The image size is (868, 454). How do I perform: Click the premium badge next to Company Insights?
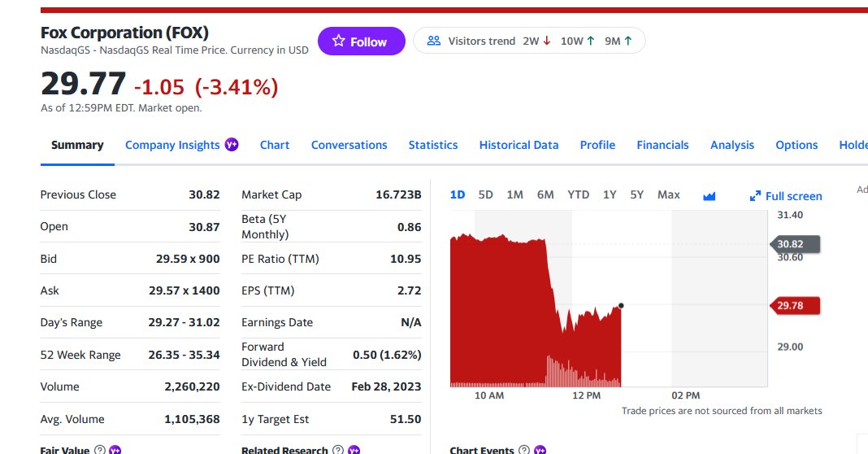tap(232, 145)
